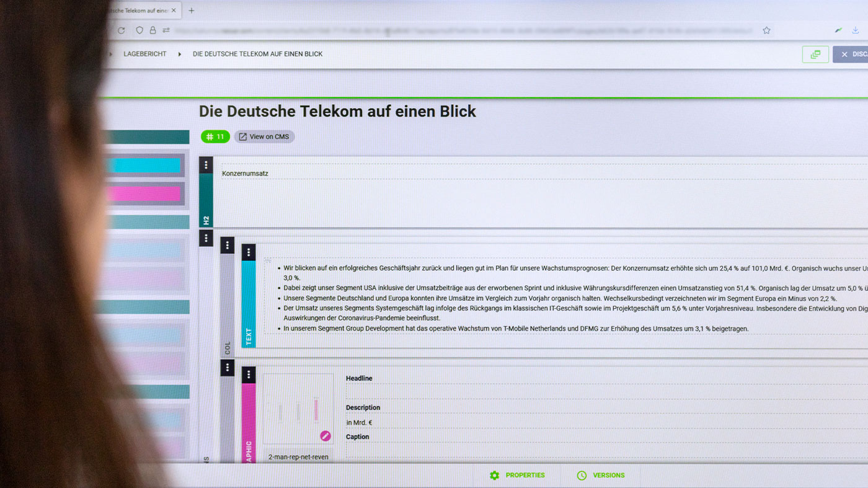Select the bright pink block in the sidebar
This screenshot has height=488, width=868.
pyautogui.click(x=144, y=194)
